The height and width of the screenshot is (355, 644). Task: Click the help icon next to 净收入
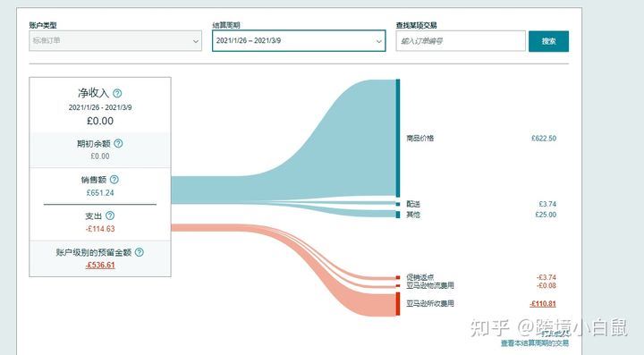[x=117, y=94]
